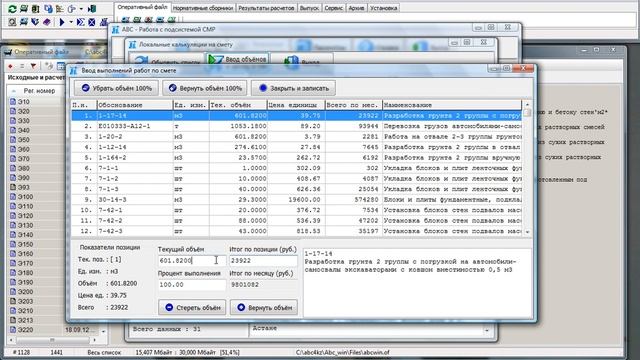The image size is (640, 360).
Task: Click the table's scroll up arrow
Action: (527, 104)
